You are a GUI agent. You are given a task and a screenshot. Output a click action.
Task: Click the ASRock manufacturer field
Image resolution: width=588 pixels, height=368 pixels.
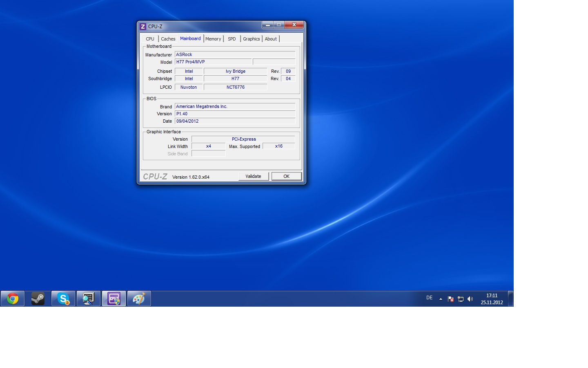[x=235, y=54]
